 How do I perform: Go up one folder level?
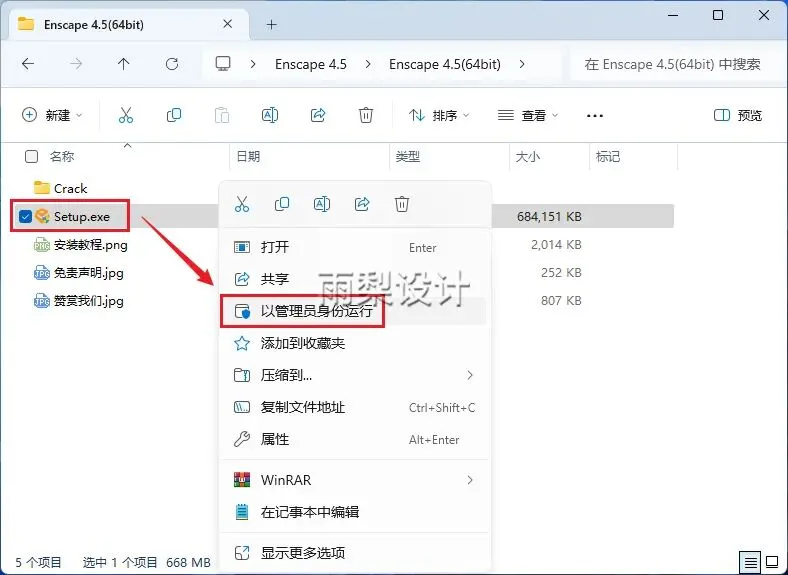coord(124,64)
